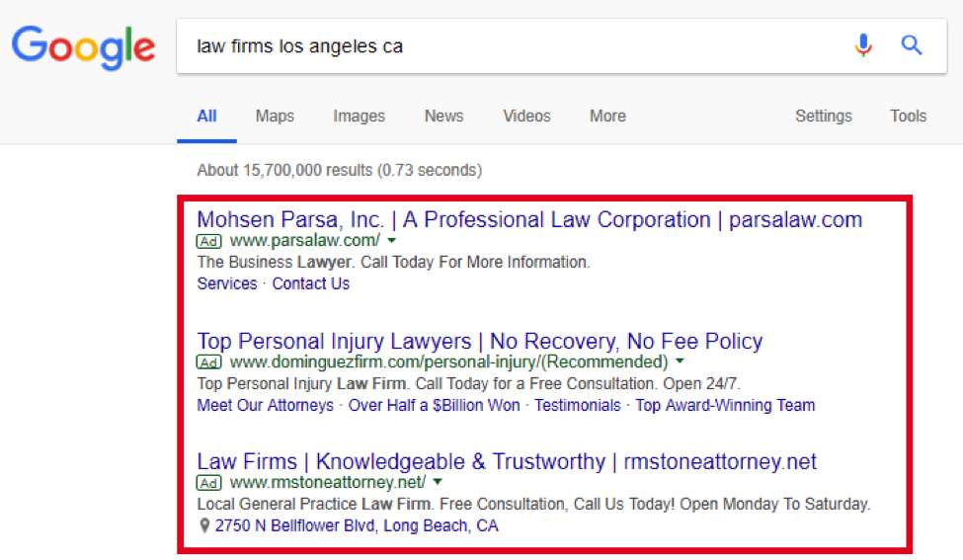Expand the dropdown arrow after www.parsalaw.com/
This screenshot has width=963, height=560.
pos(392,241)
